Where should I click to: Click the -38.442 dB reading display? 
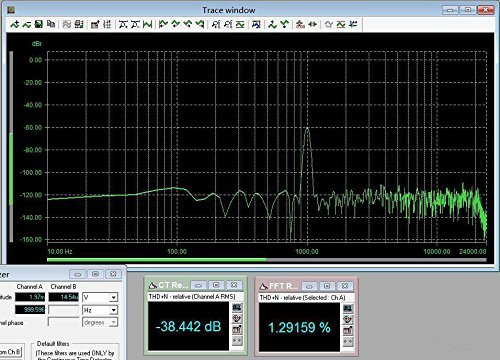[188, 326]
